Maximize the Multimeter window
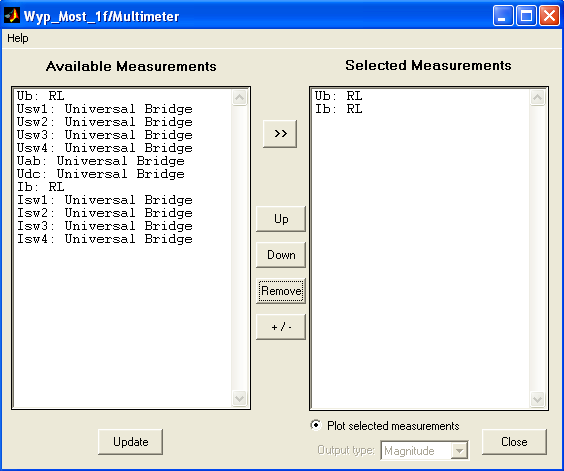 (526, 16)
